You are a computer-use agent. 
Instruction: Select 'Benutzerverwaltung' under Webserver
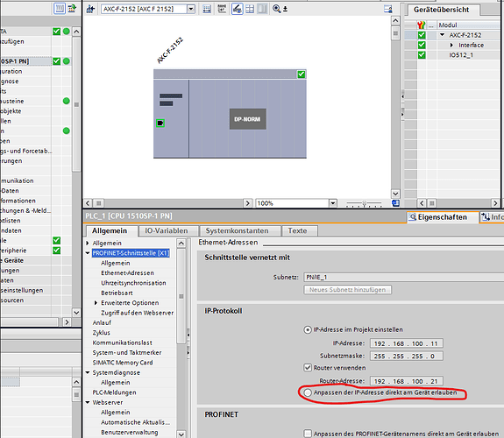(130, 432)
